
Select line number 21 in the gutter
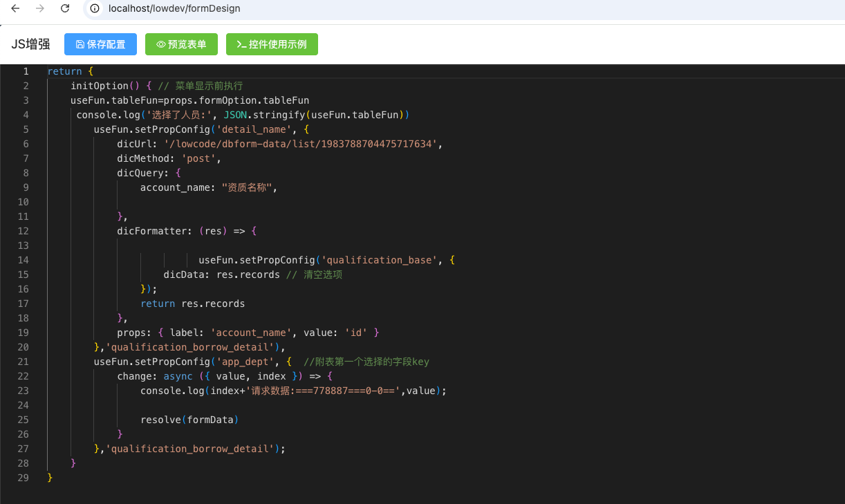(x=23, y=362)
